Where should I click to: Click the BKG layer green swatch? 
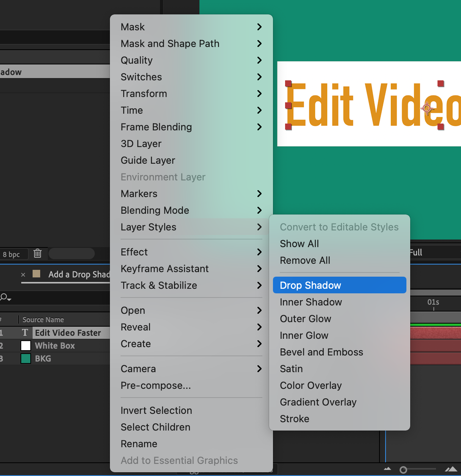pyautogui.click(x=26, y=359)
